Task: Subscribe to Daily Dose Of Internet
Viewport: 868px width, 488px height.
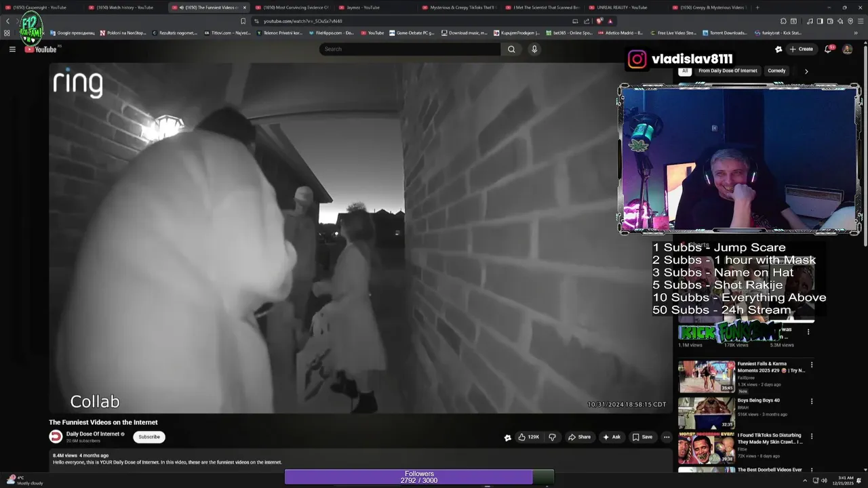Action: [x=149, y=437]
